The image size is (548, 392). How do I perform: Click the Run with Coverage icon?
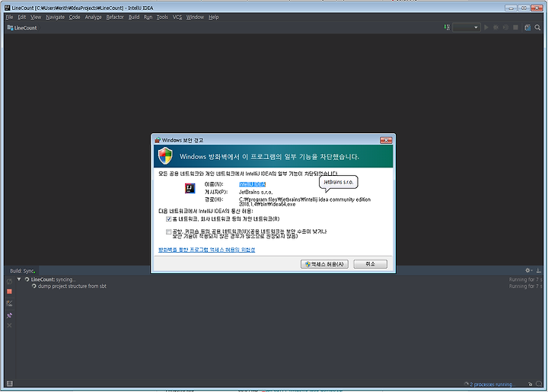(x=505, y=27)
